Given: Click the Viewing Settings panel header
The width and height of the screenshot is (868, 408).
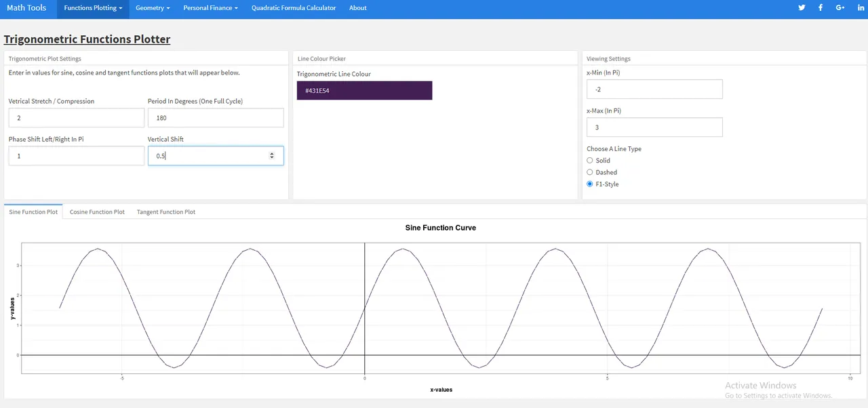Looking at the screenshot, I should (x=608, y=59).
